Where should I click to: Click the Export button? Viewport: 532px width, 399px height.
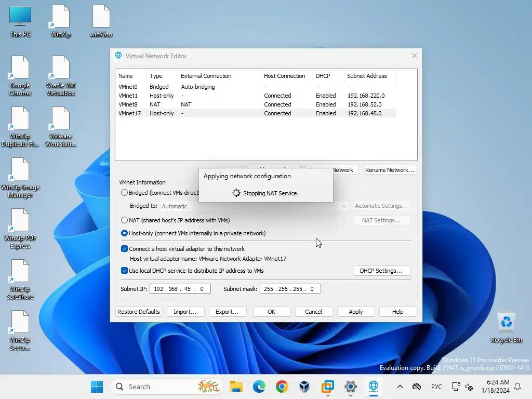tap(228, 312)
